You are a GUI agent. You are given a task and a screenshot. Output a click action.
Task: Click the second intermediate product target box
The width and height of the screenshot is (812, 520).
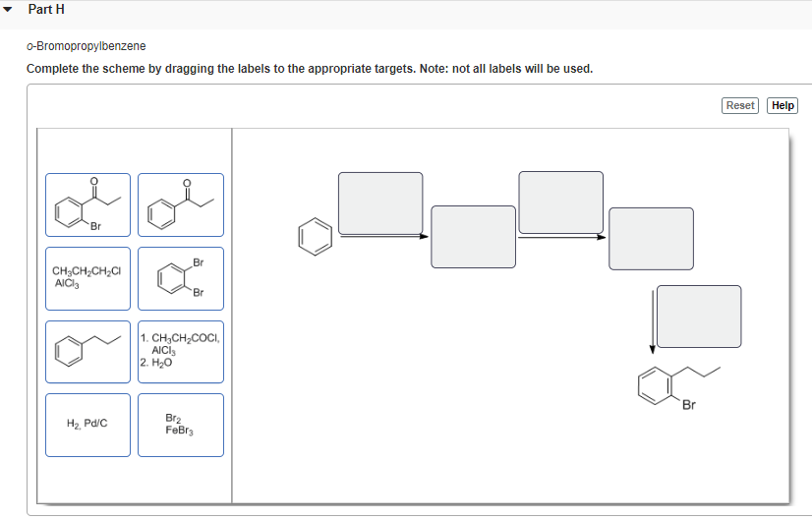click(x=651, y=239)
